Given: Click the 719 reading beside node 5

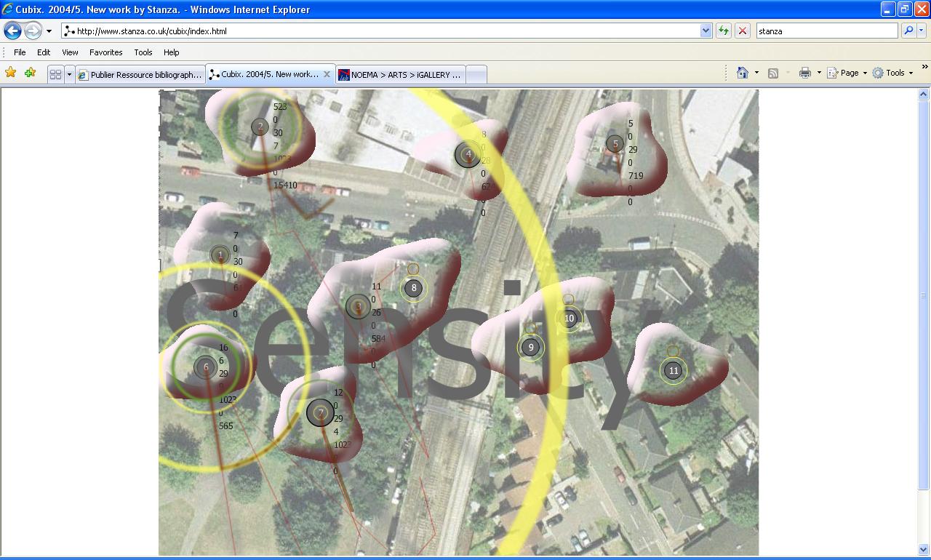Looking at the screenshot, I should [636, 176].
